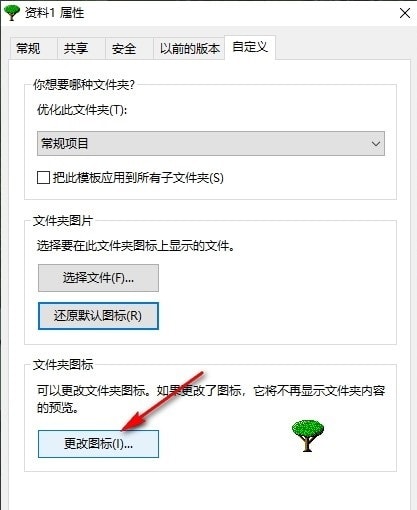Viewport: 417px width, 510px height.
Task: Click the 优化此文件夹(T) label
Action: (82, 110)
